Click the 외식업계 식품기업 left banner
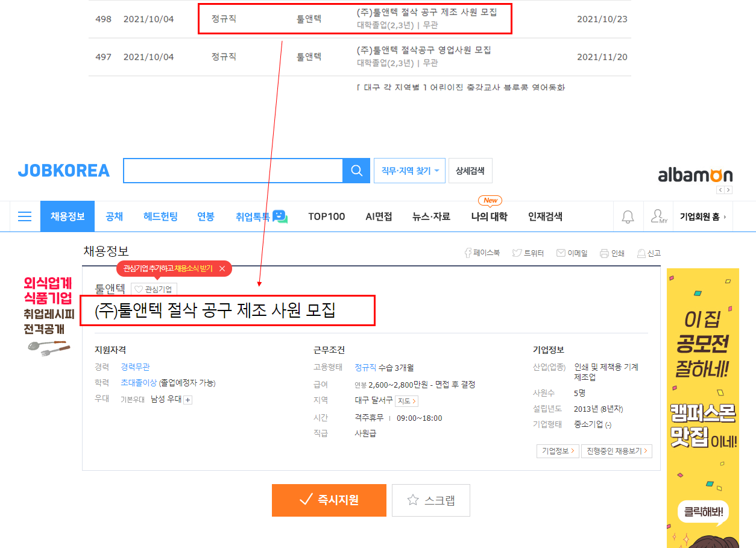Screen dimensions: 756x548 pyautogui.click(x=48, y=316)
